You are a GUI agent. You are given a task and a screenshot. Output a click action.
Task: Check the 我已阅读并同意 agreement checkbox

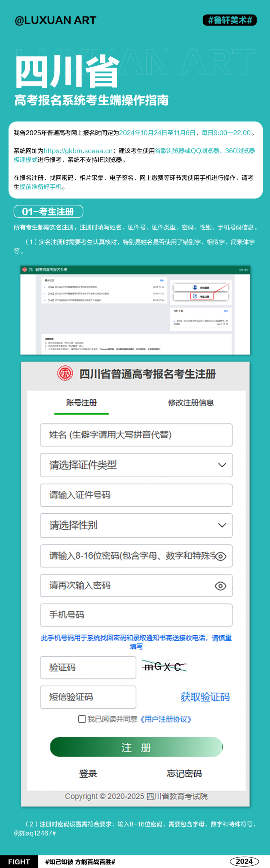click(x=81, y=719)
